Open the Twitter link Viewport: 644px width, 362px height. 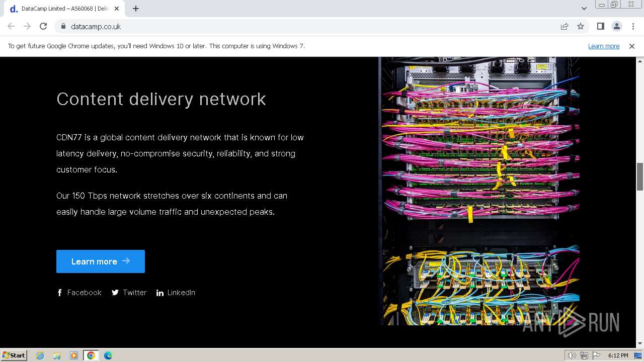[x=129, y=293]
